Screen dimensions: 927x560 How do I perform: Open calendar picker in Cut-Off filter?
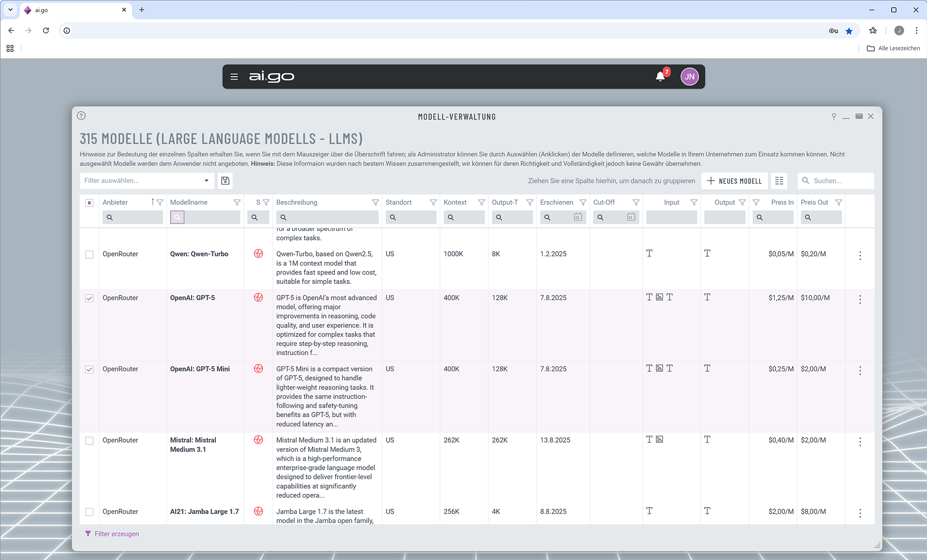[631, 217]
